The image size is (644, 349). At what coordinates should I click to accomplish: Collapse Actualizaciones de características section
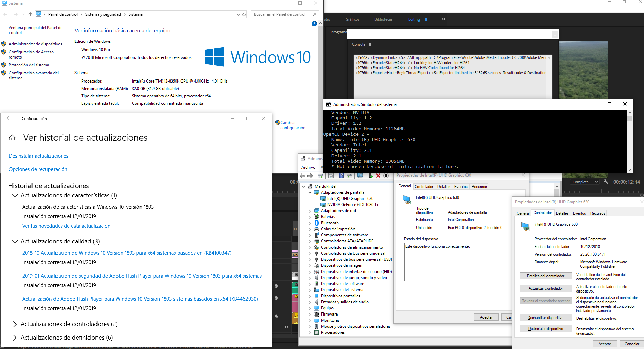point(15,195)
